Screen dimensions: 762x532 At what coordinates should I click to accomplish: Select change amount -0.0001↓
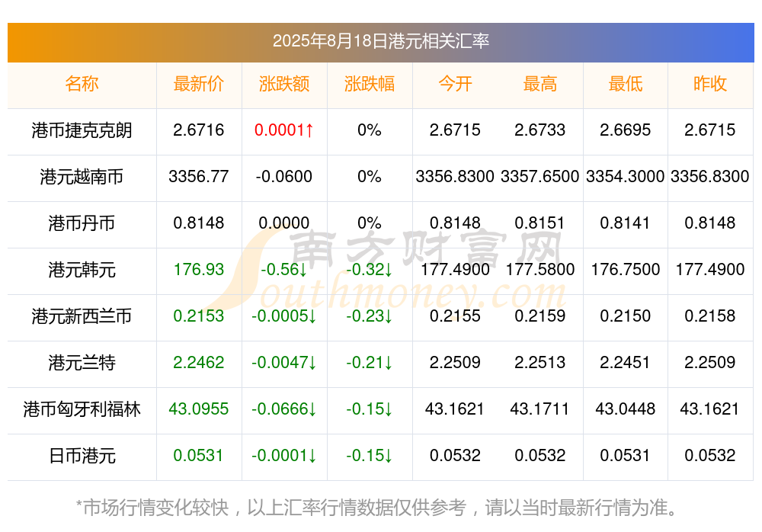click(x=284, y=456)
